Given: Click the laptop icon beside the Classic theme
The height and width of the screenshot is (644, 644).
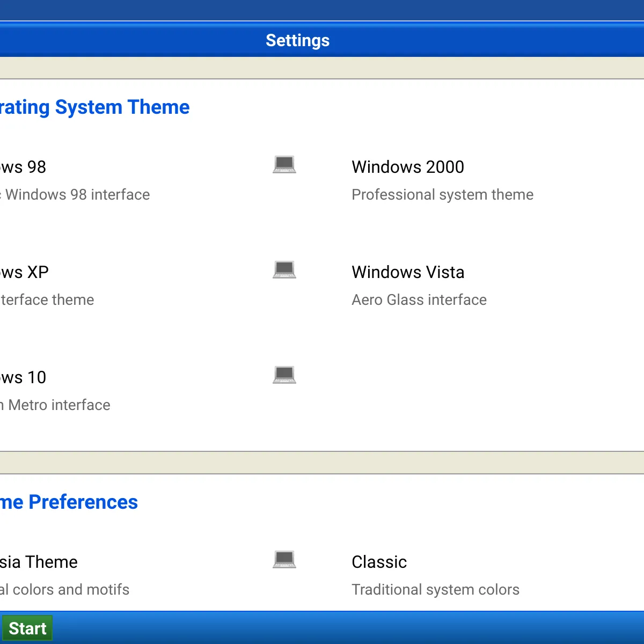Looking at the screenshot, I should [x=284, y=559].
